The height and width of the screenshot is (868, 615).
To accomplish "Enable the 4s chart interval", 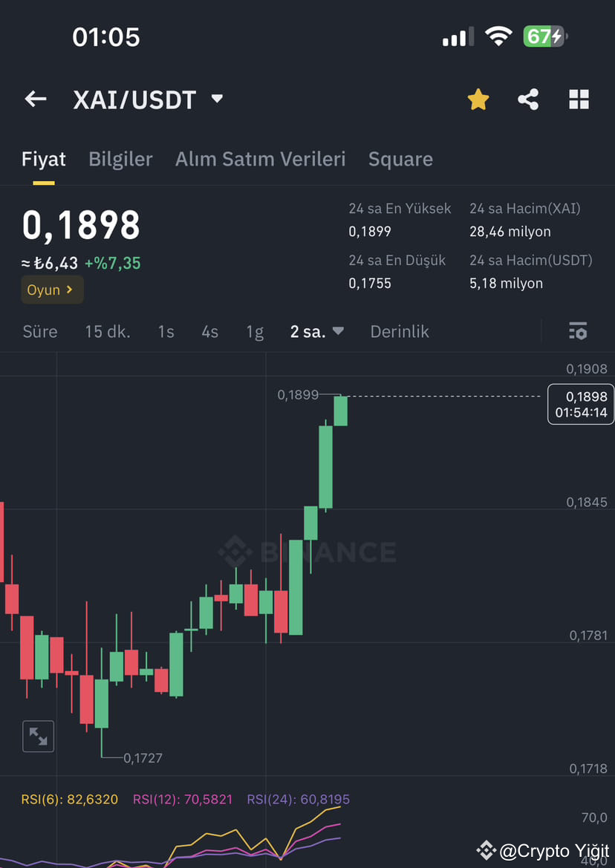I will 209,332.
